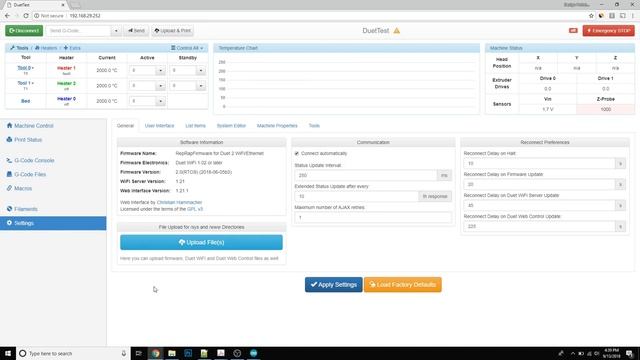640x360 pixels.
Task: Open File Explorer from the taskbar
Action: click(x=172, y=353)
